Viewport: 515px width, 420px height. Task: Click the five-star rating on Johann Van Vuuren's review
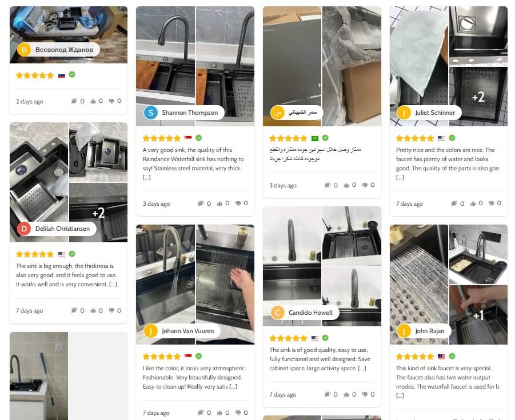tap(162, 357)
